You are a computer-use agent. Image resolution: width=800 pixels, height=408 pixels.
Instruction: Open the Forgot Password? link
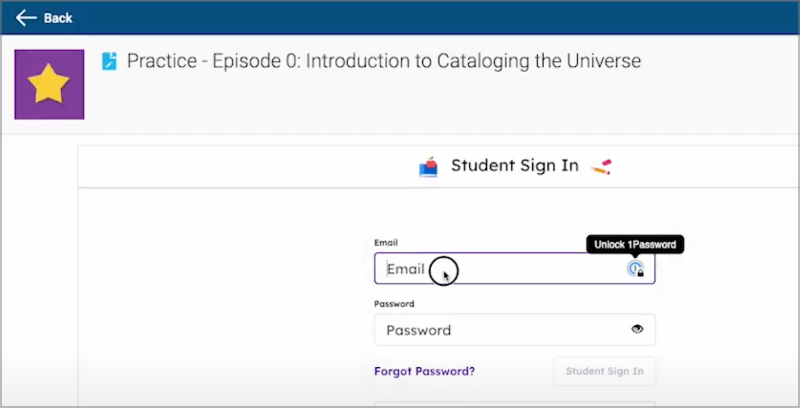[424, 371]
